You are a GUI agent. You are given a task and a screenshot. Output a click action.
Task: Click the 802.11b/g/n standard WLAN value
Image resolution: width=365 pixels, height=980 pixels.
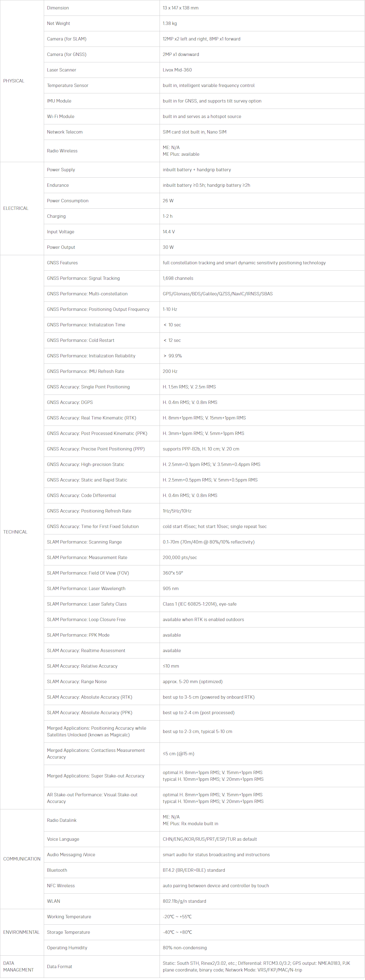tap(184, 901)
